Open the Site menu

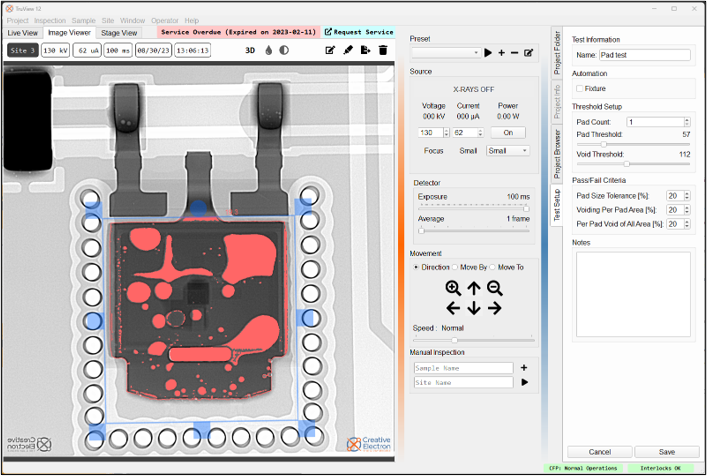108,21
